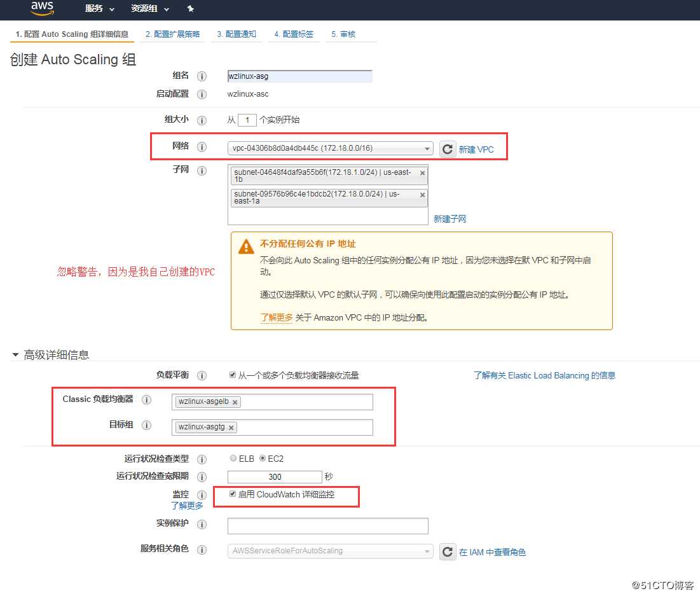The image size is (700, 596).
Task: Open info icon next to Classic 负载均衡器
Action: tap(146, 400)
